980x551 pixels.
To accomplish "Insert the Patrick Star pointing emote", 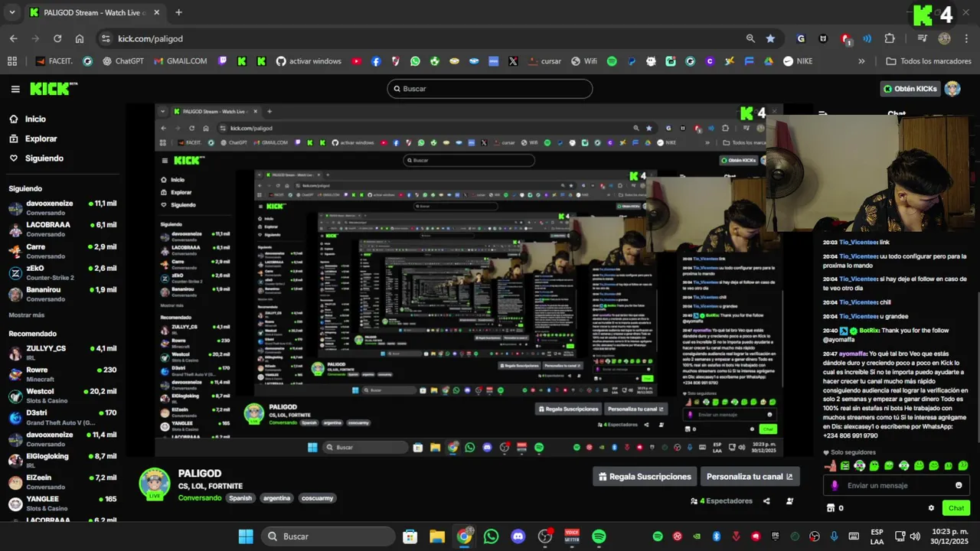I will pyautogui.click(x=830, y=465).
